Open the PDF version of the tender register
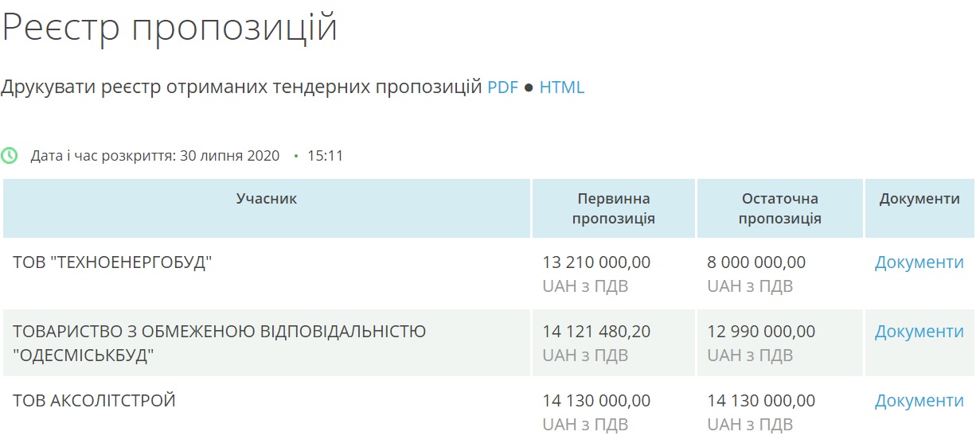The height and width of the screenshot is (443, 980). pos(502,87)
